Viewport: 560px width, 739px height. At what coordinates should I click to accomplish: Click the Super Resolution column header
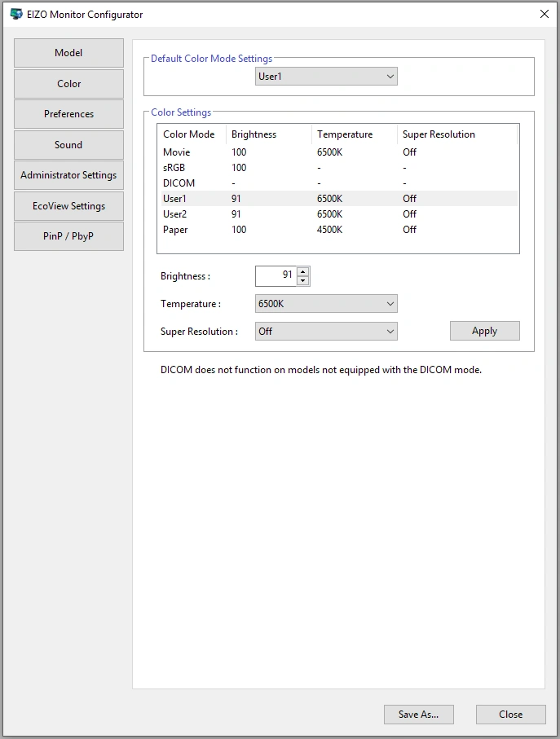pyautogui.click(x=457, y=134)
